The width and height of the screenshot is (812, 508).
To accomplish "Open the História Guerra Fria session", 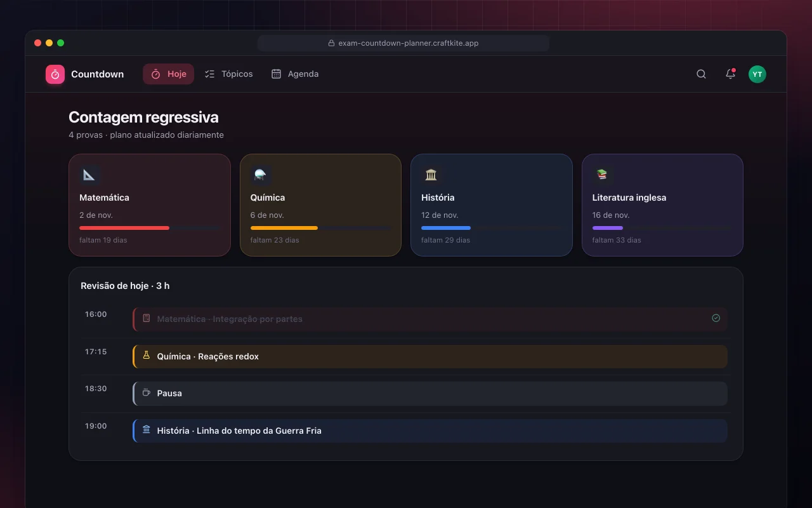I will tap(430, 431).
